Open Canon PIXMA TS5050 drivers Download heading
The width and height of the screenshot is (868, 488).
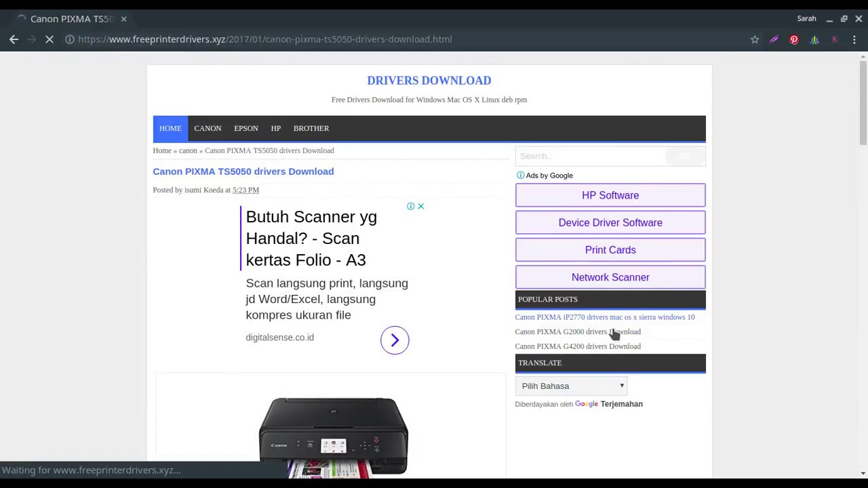243,171
